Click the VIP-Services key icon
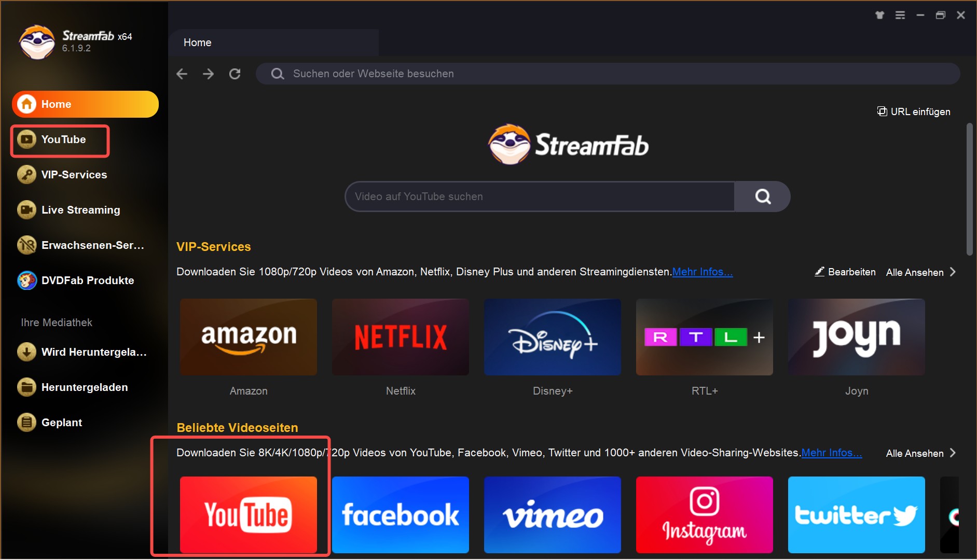The height and width of the screenshot is (560, 977). (x=26, y=175)
